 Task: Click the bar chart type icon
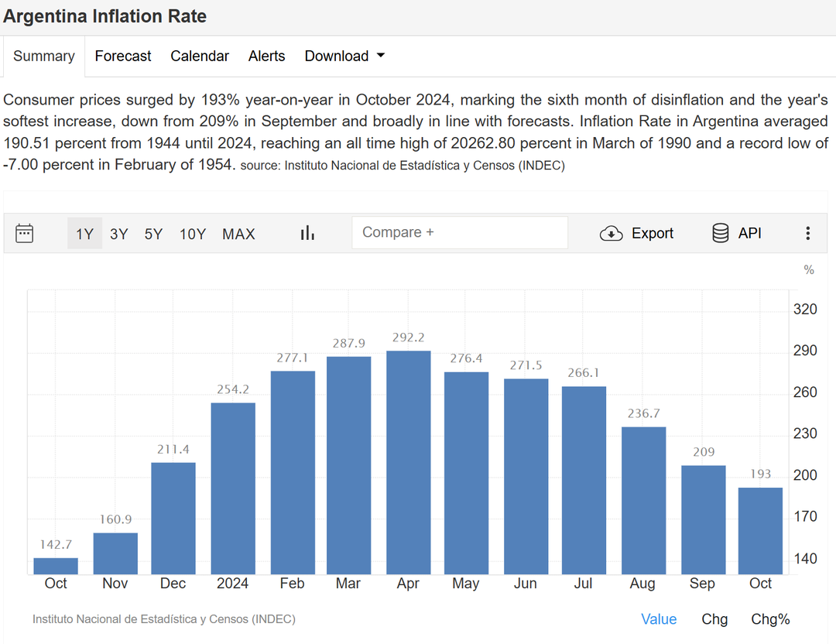point(307,233)
